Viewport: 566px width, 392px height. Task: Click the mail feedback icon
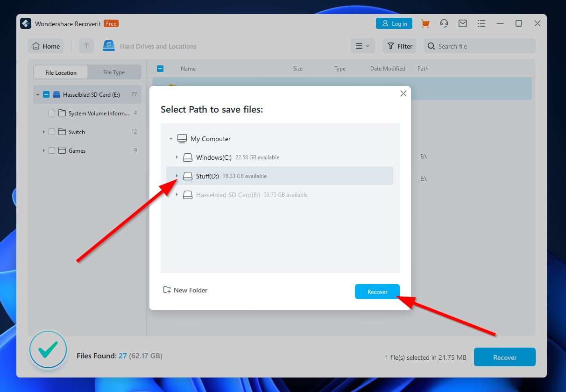463,23
